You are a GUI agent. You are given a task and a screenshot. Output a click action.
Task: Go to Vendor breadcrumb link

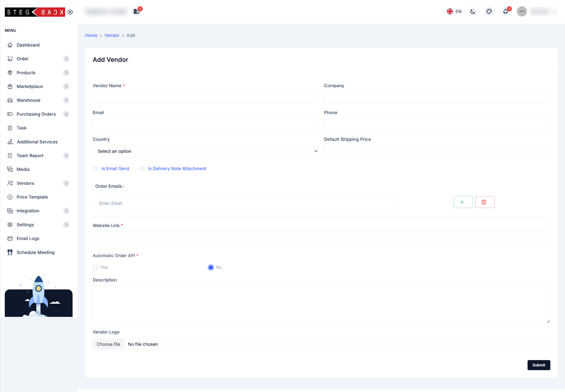tap(112, 35)
